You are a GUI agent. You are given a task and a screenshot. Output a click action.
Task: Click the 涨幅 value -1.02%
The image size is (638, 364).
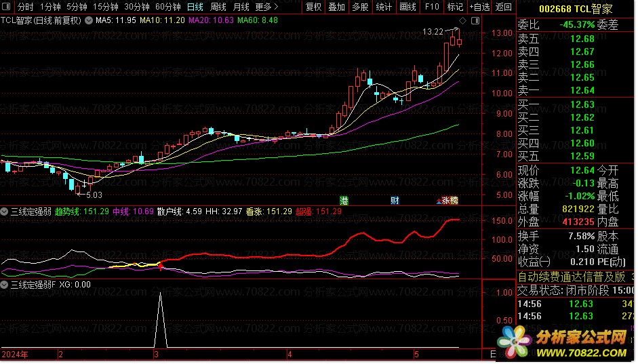click(580, 196)
